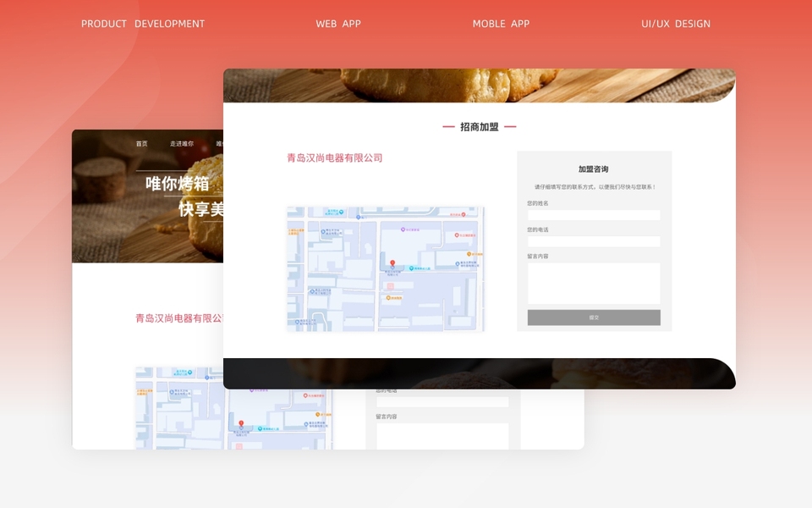
Task: Click the 招商加盟 section heading
Action: pyautogui.click(x=480, y=127)
